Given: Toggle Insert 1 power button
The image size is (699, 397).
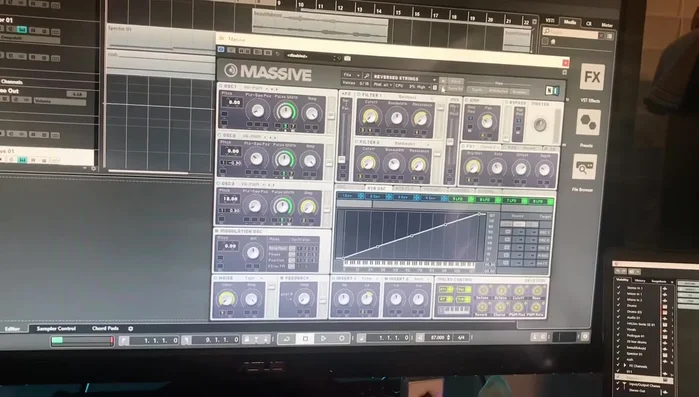Looking at the screenshot, I should tap(333, 278).
